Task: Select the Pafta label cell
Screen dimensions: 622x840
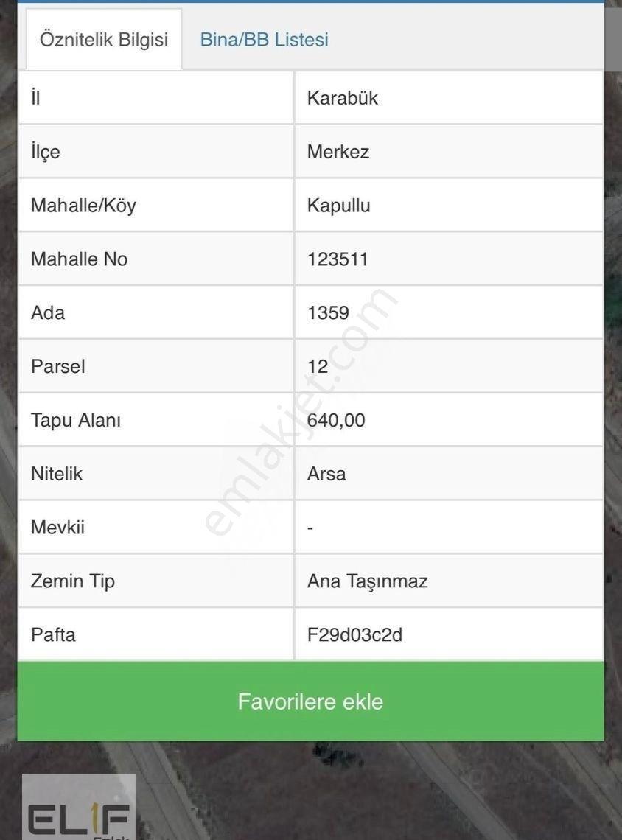Action: pos(156,635)
